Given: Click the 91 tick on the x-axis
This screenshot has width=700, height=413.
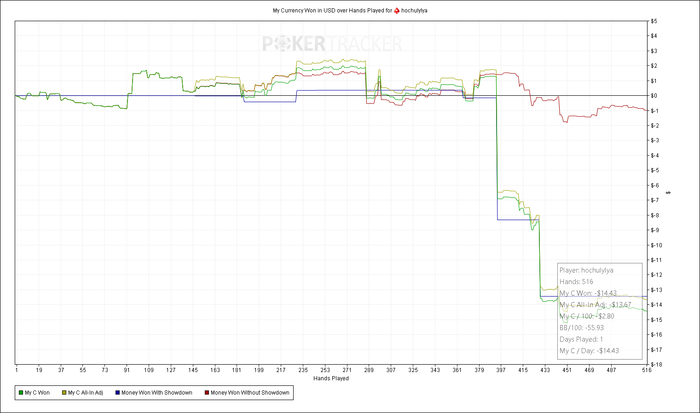Looking at the screenshot, I should [x=127, y=370].
